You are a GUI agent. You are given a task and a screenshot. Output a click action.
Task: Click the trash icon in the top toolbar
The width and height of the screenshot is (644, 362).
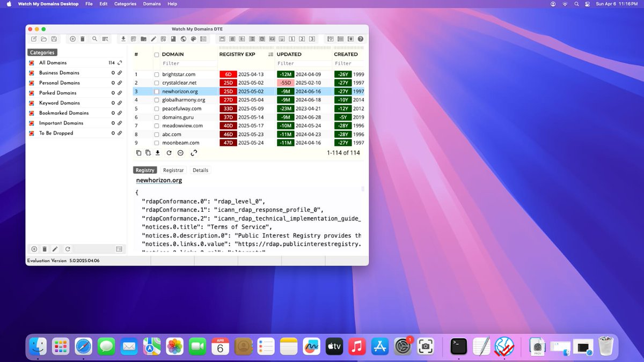pyautogui.click(x=82, y=39)
